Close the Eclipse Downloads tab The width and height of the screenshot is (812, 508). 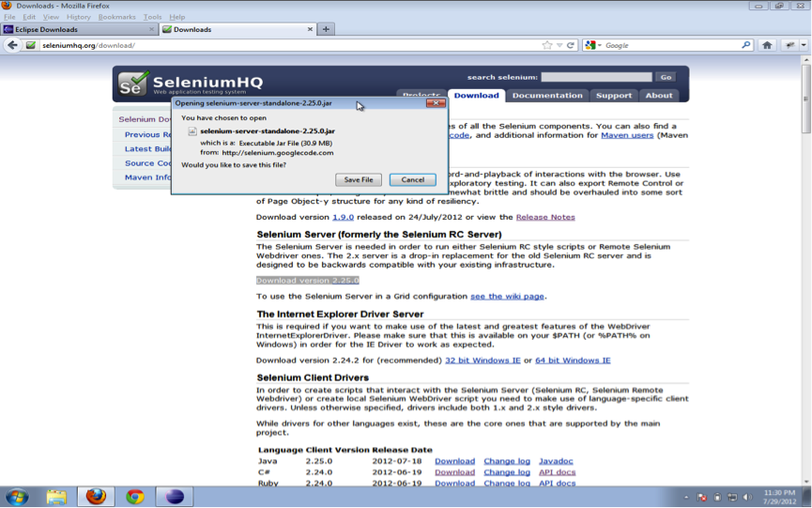click(x=151, y=29)
